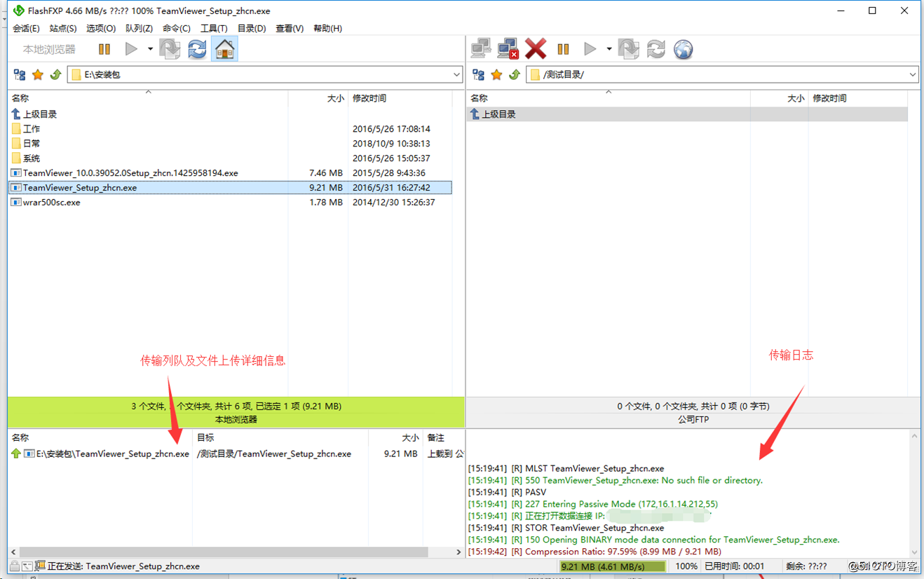Pause the local pane transfer
The width and height of the screenshot is (924, 579).
tap(104, 49)
